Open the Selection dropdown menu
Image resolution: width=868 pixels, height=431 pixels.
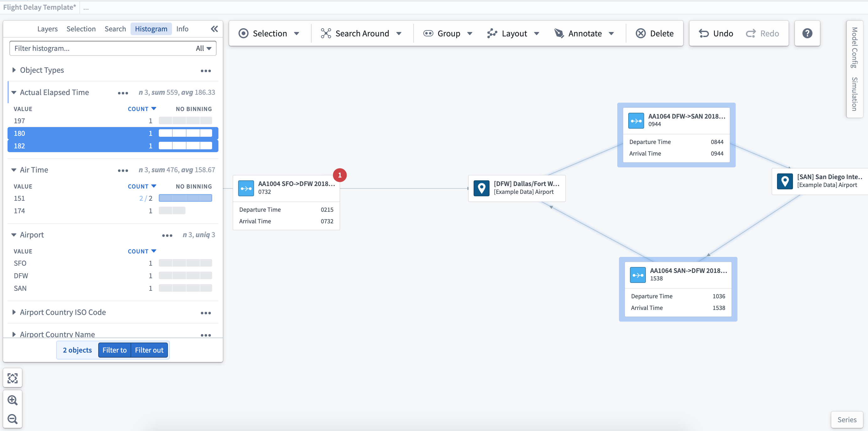[x=269, y=33]
